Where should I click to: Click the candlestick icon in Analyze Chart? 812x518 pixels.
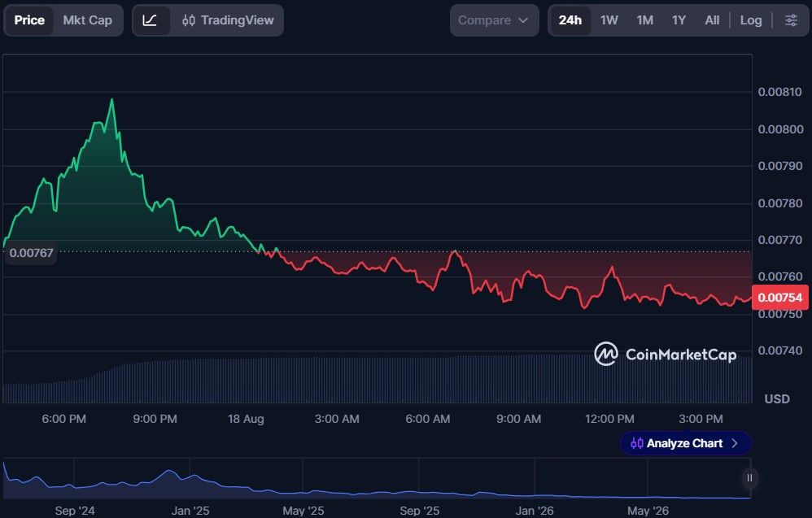pyautogui.click(x=637, y=443)
